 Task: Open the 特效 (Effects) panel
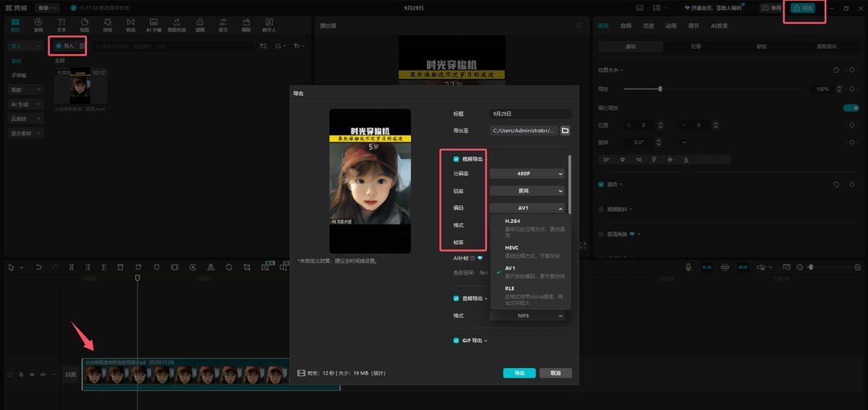108,25
